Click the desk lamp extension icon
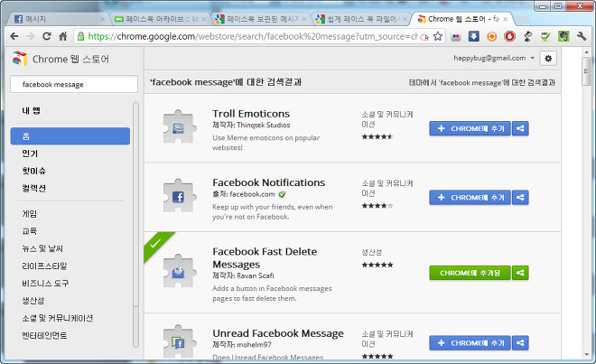This screenshot has height=364, width=596. (x=527, y=36)
